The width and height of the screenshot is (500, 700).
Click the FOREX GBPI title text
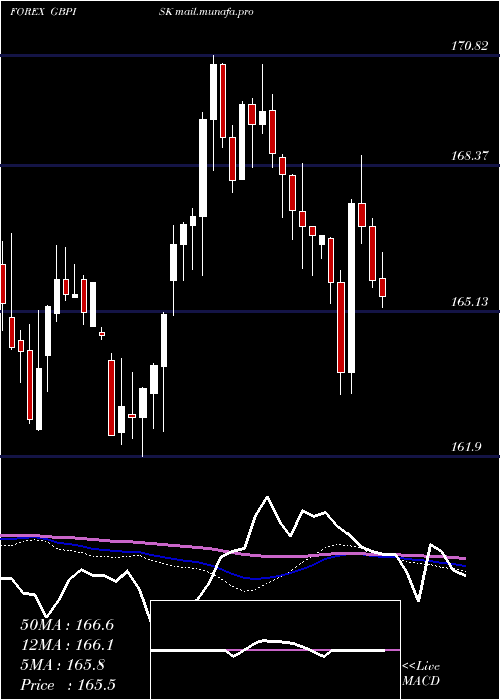42,12
